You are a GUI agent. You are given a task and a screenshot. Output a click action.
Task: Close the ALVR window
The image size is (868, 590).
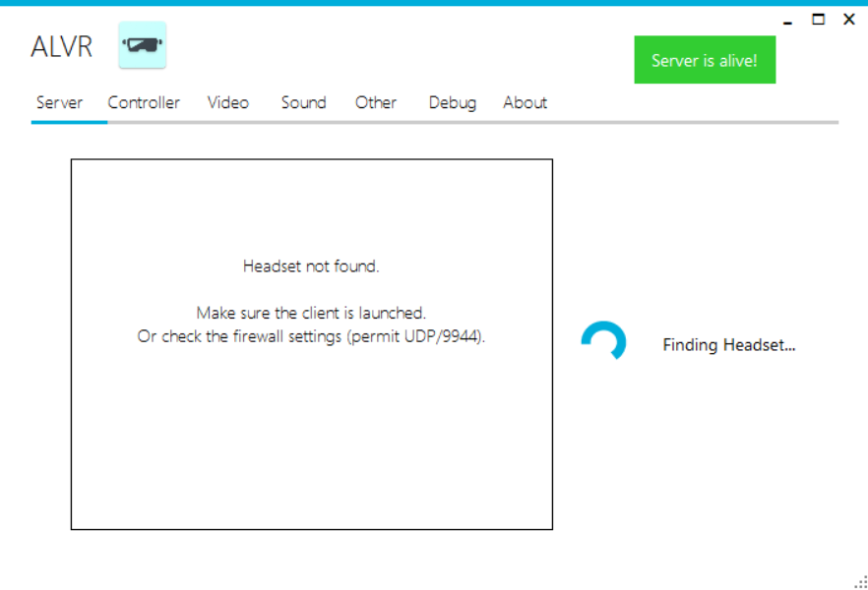coord(848,20)
